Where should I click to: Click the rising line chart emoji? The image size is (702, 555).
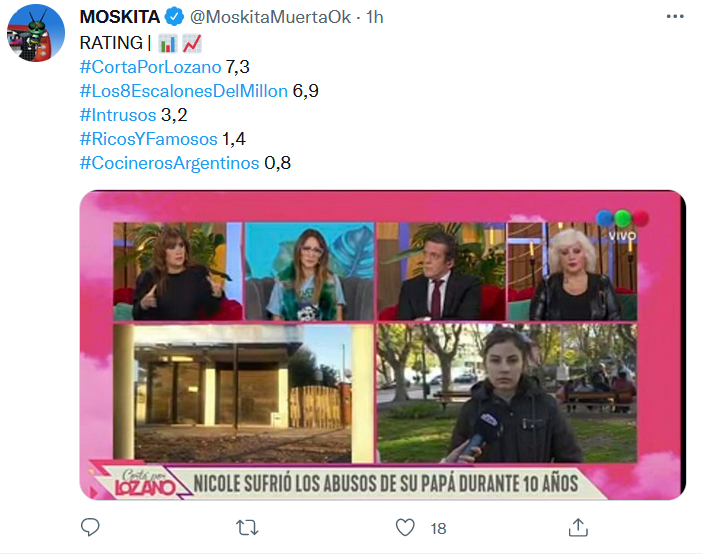click(192, 43)
